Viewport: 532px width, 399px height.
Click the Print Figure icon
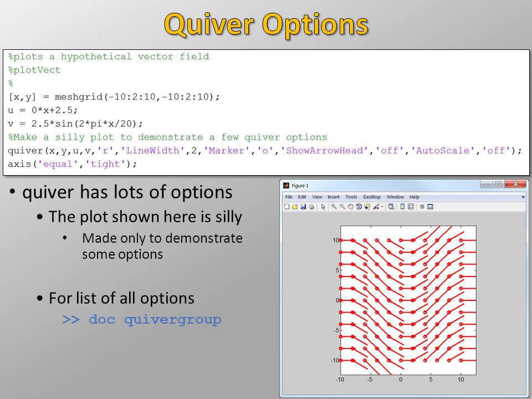pos(311,207)
